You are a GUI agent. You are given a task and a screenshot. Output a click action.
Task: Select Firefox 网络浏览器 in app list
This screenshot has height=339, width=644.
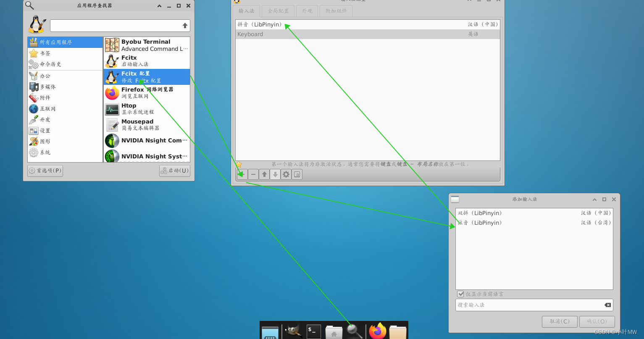(147, 93)
